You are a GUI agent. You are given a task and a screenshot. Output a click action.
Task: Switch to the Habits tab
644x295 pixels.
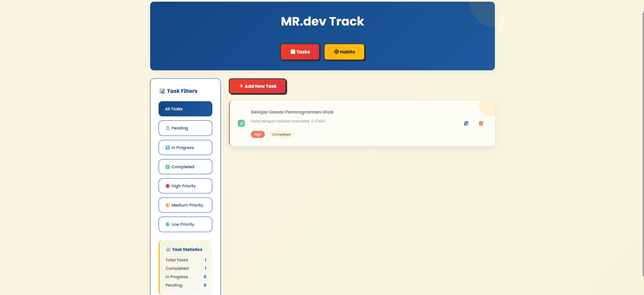[x=344, y=52]
